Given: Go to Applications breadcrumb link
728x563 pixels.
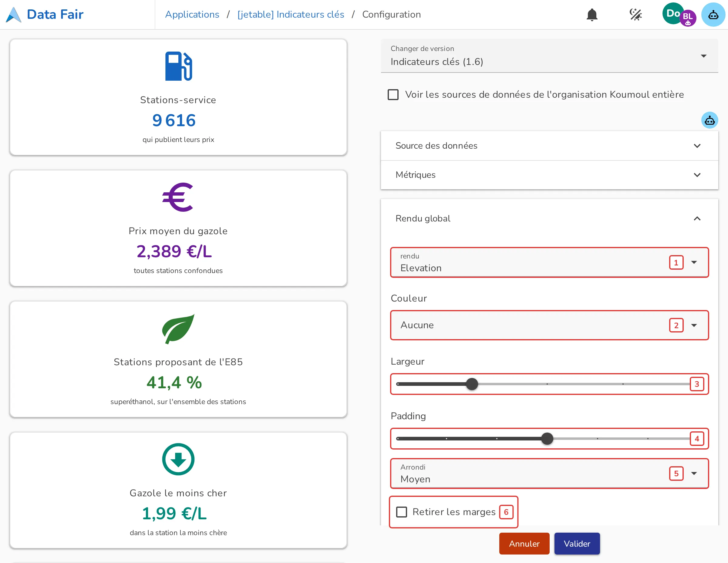Looking at the screenshot, I should [192, 15].
